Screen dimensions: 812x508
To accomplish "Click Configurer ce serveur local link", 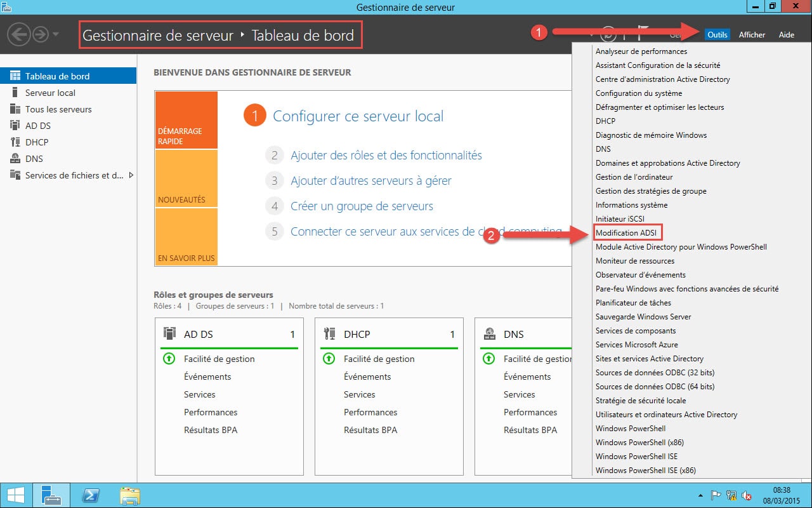I will point(358,116).
